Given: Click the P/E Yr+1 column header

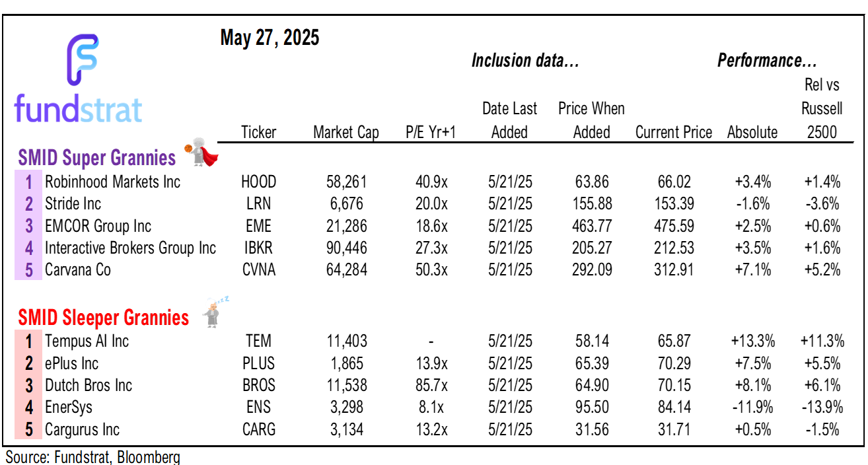Looking at the screenshot, I should pyautogui.click(x=431, y=133).
